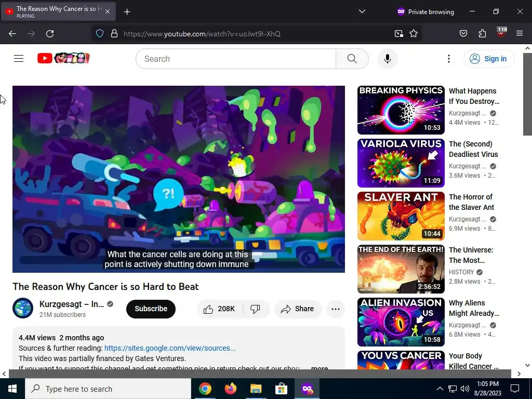
Task: Close the cancer video tab
Action: (x=107, y=11)
